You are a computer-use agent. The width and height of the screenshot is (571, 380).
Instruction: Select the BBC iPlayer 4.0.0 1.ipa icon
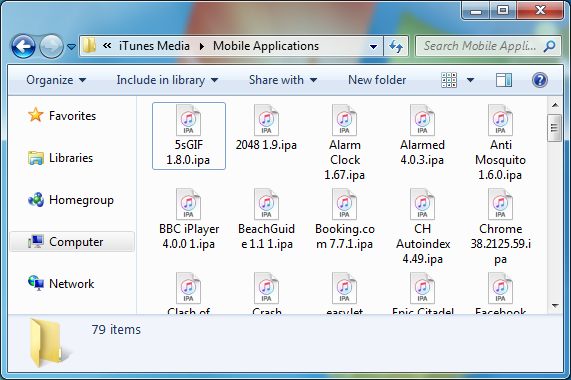(x=188, y=204)
